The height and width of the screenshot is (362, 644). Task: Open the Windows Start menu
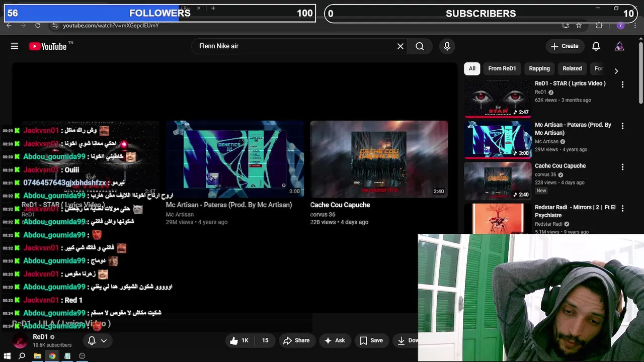[x=7, y=356]
